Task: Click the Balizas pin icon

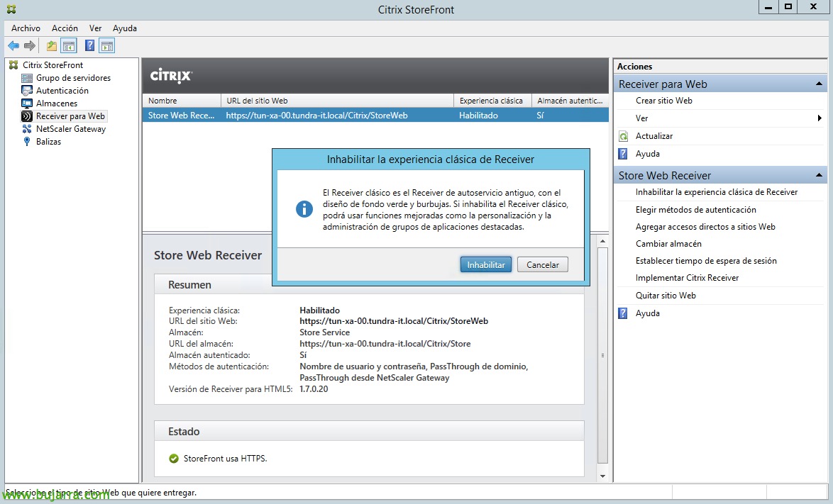Action: point(26,142)
